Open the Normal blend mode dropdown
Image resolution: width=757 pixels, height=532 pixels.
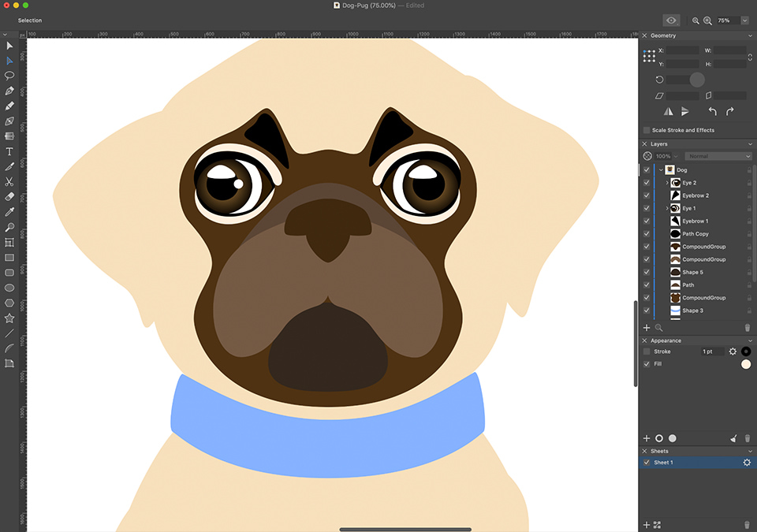(718, 156)
